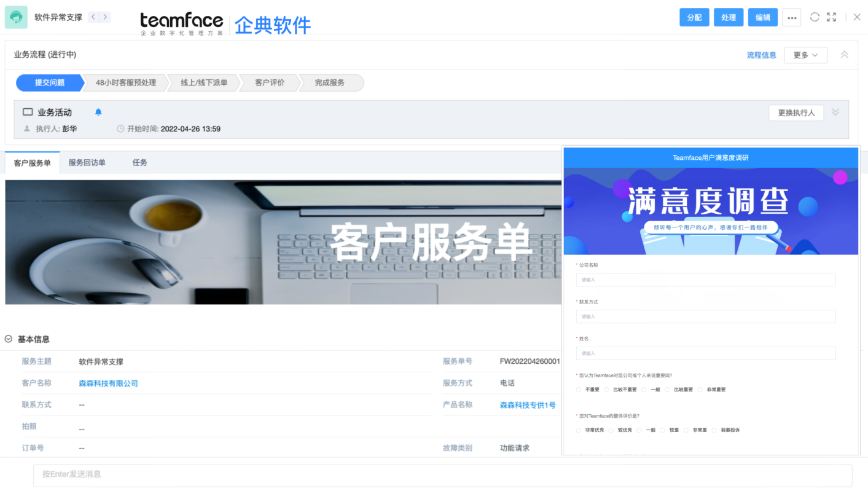This screenshot has height=491, width=868.
Task: Click the customer service headset avatar icon
Action: 16,17
